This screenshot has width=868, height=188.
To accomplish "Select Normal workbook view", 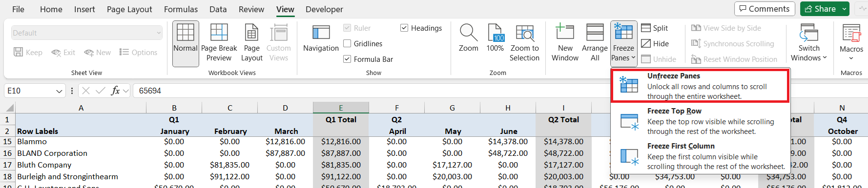I will click(186, 43).
